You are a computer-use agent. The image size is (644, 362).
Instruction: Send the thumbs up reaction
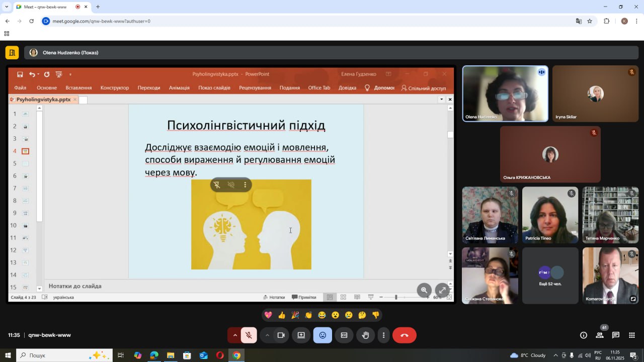282,315
